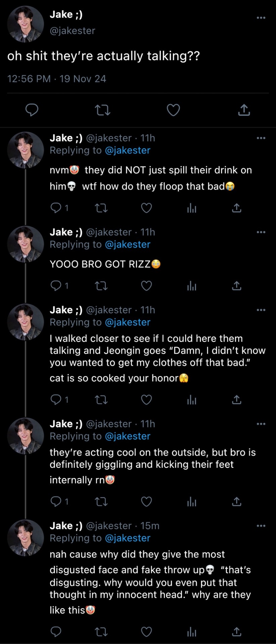Image resolution: width=276 pixels, height=644 pixels.
Task: Retweet the "cat is so cooked" reply
Action: pyautogui.click(x=101, y=399)
